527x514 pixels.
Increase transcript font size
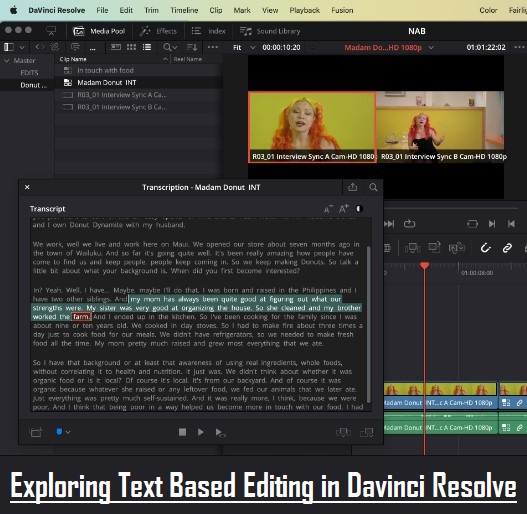343,209
